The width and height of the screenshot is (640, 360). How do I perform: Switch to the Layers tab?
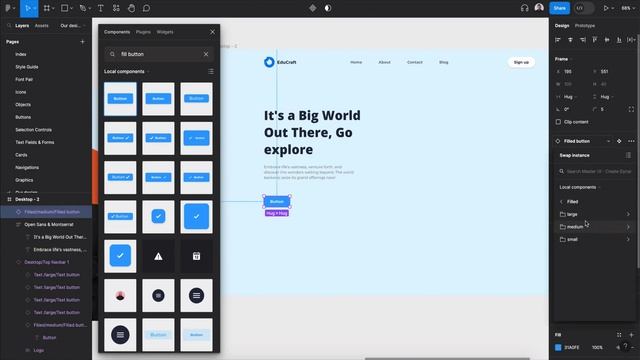click(22, 25)
